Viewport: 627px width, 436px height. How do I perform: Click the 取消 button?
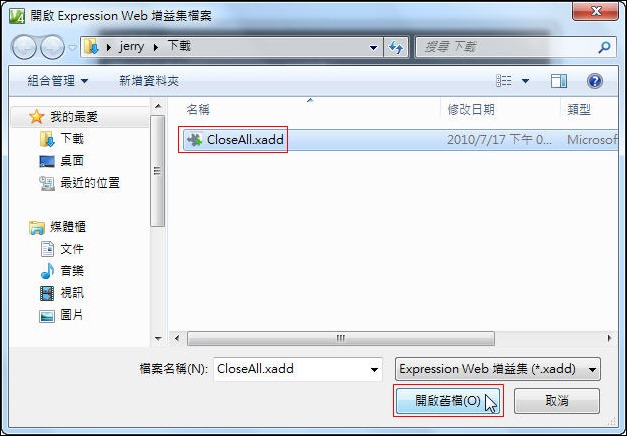tap(557, 400)
